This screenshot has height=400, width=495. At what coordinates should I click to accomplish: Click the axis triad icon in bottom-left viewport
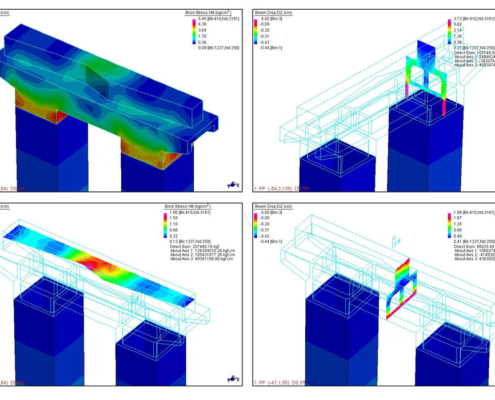coord(233,379)
